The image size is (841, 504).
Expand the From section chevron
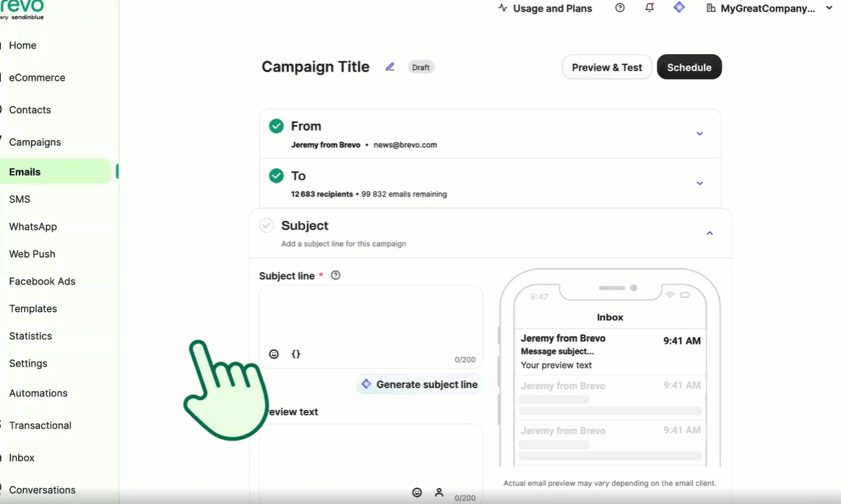point(699,134)
